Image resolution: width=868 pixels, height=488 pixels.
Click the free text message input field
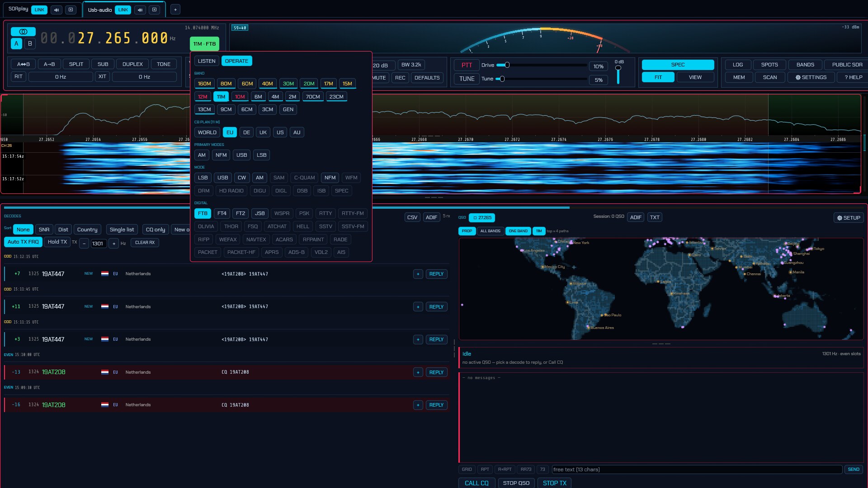(697, 469)
